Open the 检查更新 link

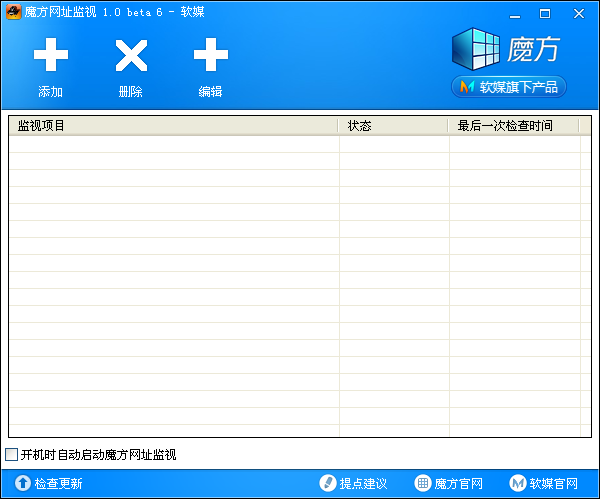[x=58, y=484]
